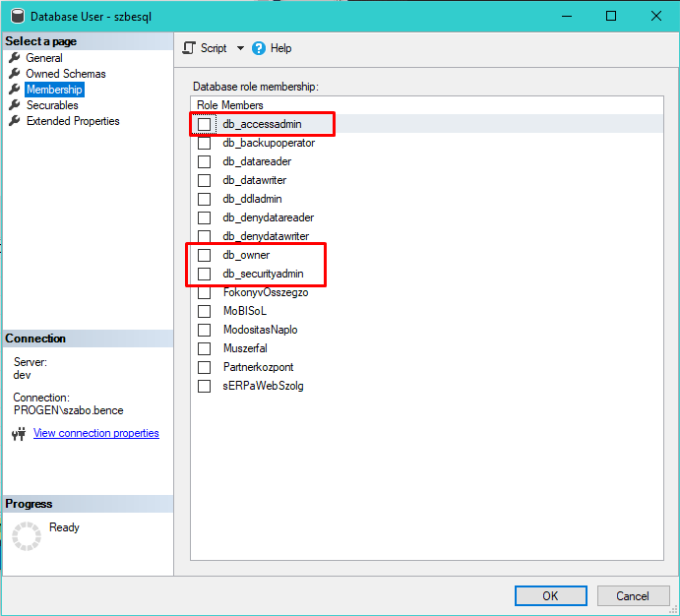The width and height of the screenshot is (680, 616).
Task: Go to the Securables page
Action: tap(52, 105)
